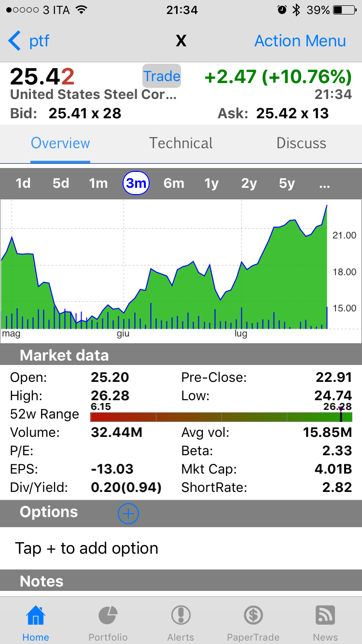Viewport: 362px width, 644px height.
Task: Tap the ticker symbol X title
Action: 181,42
